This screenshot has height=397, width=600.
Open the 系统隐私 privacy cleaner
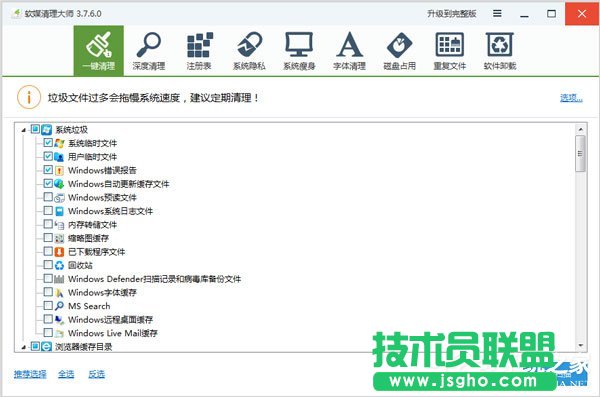pos(249,51)
